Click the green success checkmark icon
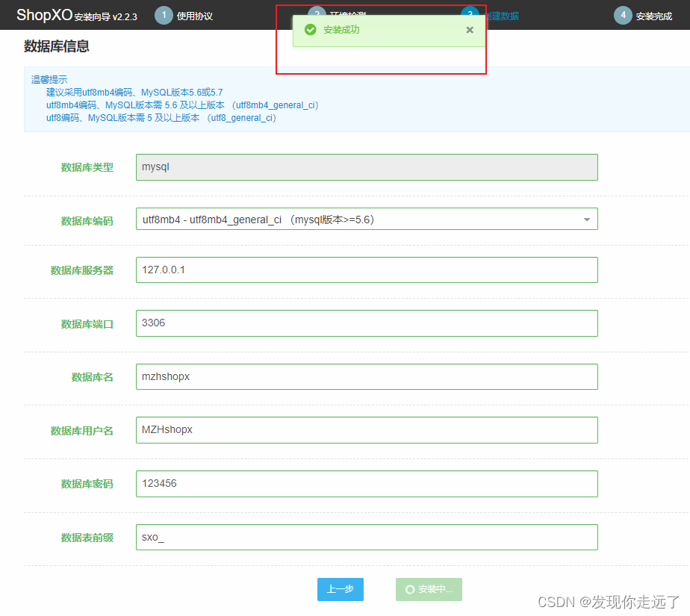This screenshot has width=690, height=616. (x=310, y=30)
